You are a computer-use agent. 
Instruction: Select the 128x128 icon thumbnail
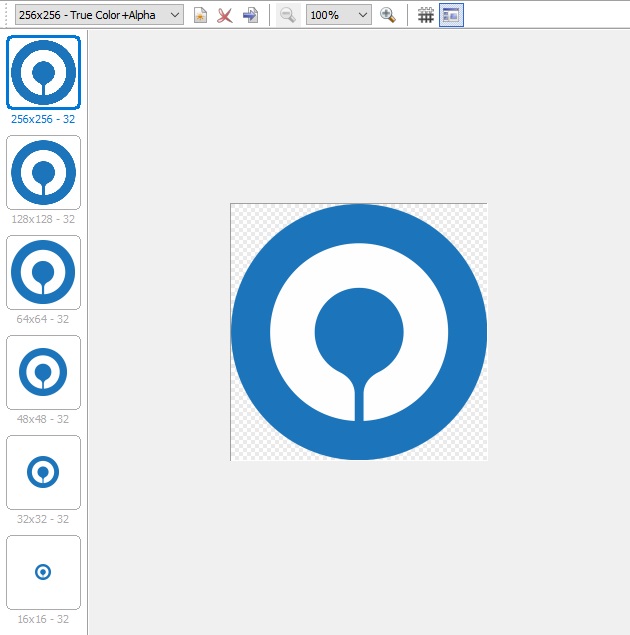[43, 172]
